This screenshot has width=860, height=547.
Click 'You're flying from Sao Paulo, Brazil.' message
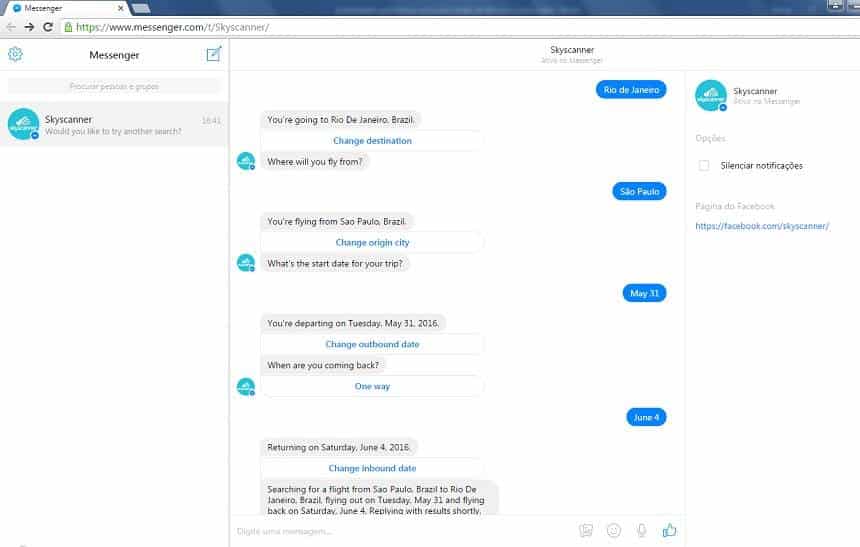(337, 221)
